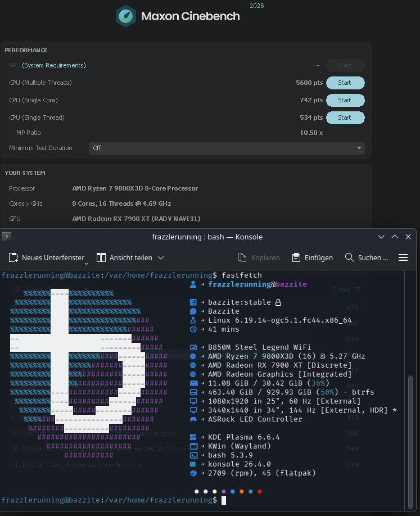Click the 534 pts single thread score
Viewport: 420px width, 516px height.
[x=311, y=118]
